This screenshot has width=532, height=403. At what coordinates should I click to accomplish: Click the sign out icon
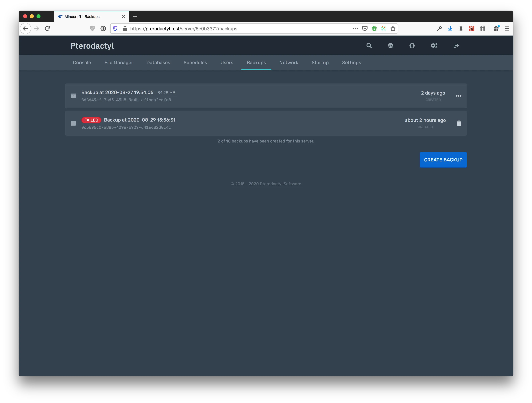tap(456, 45)
